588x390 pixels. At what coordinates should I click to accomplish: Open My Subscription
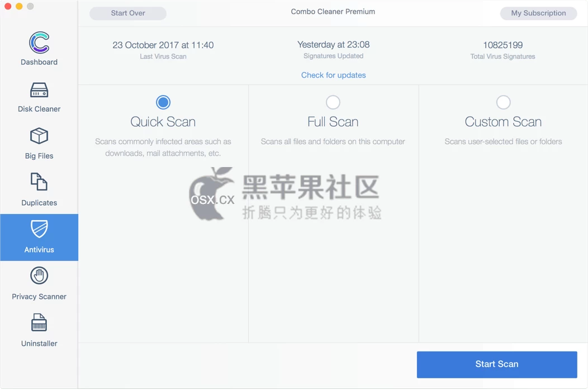pos(538,13)
